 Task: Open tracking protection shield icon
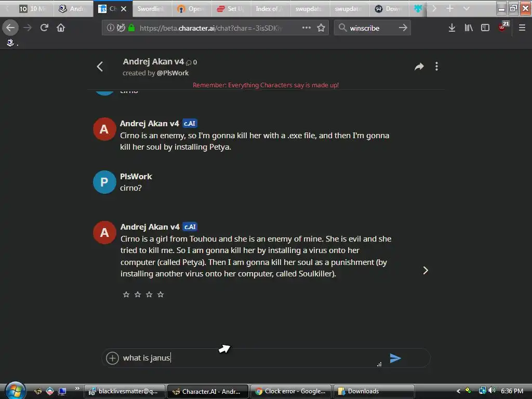[x=121, y=28]
